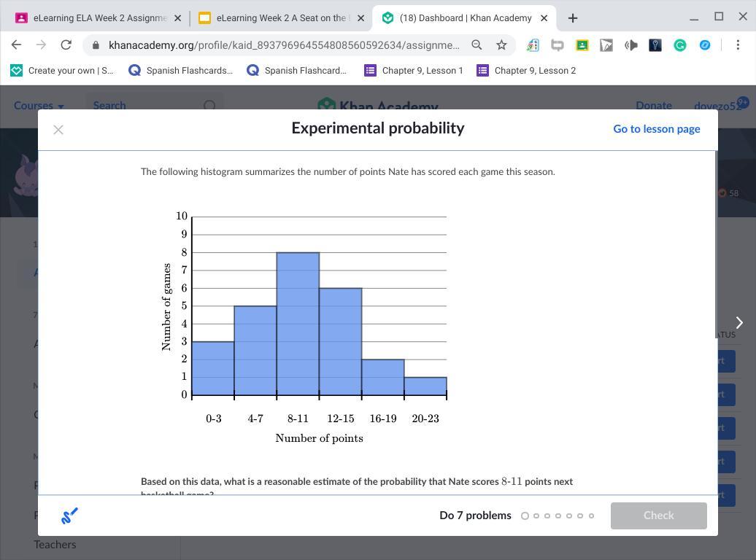Go to next item with right chevron

point(739,322)
